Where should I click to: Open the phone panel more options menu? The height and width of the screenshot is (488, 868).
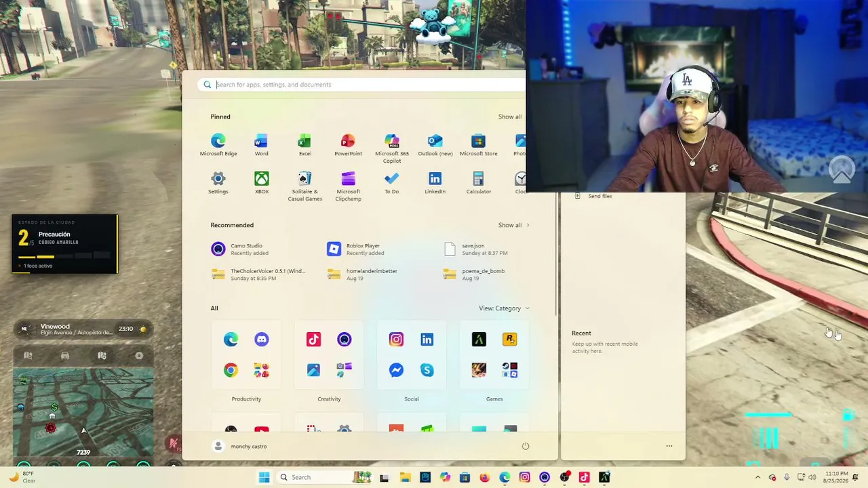(669, 446)
